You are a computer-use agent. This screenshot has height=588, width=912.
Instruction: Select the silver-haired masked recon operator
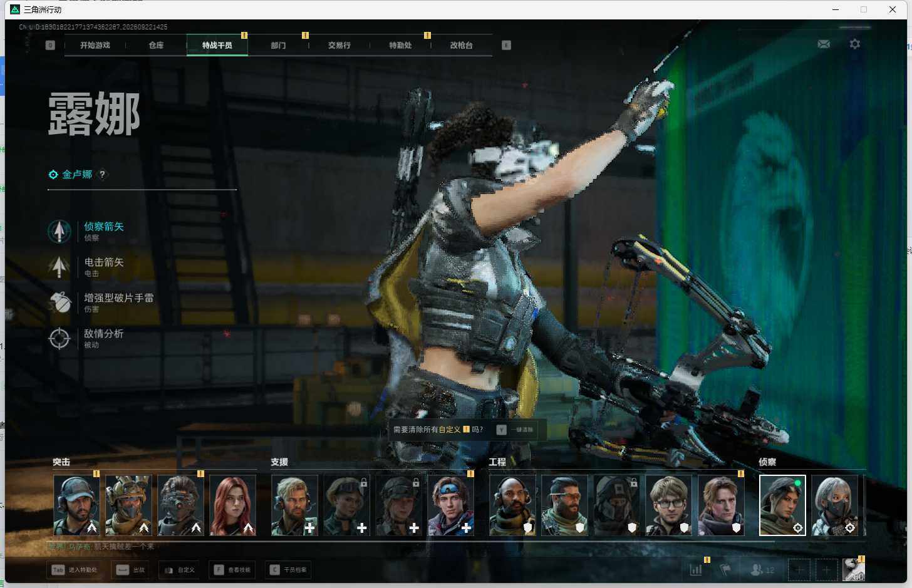pyautogui.click(x=834, y=505)
